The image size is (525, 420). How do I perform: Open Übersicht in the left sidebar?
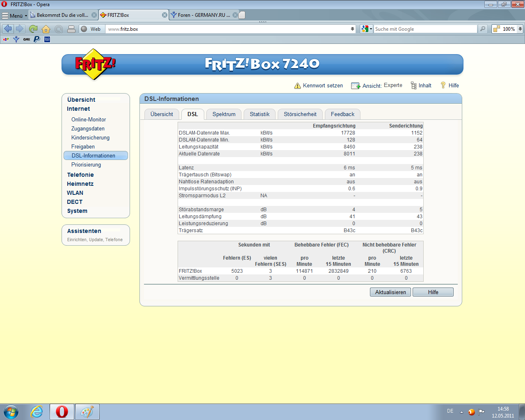tap(81, 100)
